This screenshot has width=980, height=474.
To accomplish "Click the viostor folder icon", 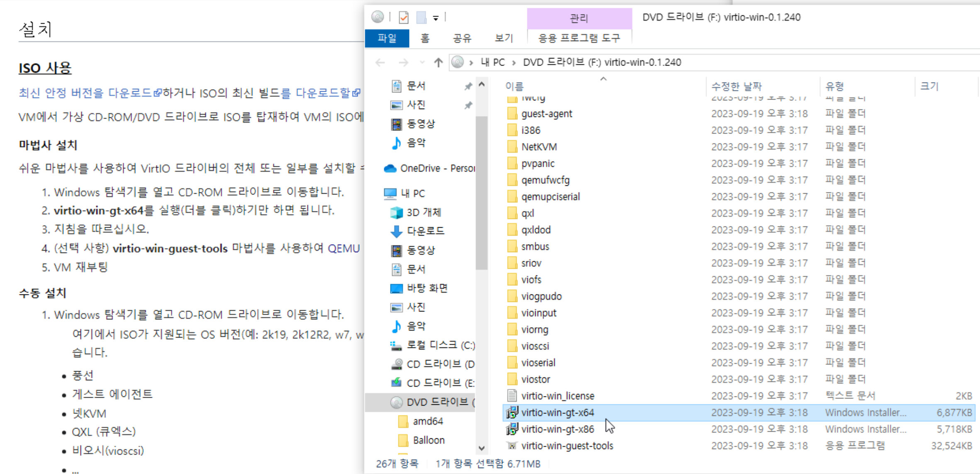I will point(512,379).
